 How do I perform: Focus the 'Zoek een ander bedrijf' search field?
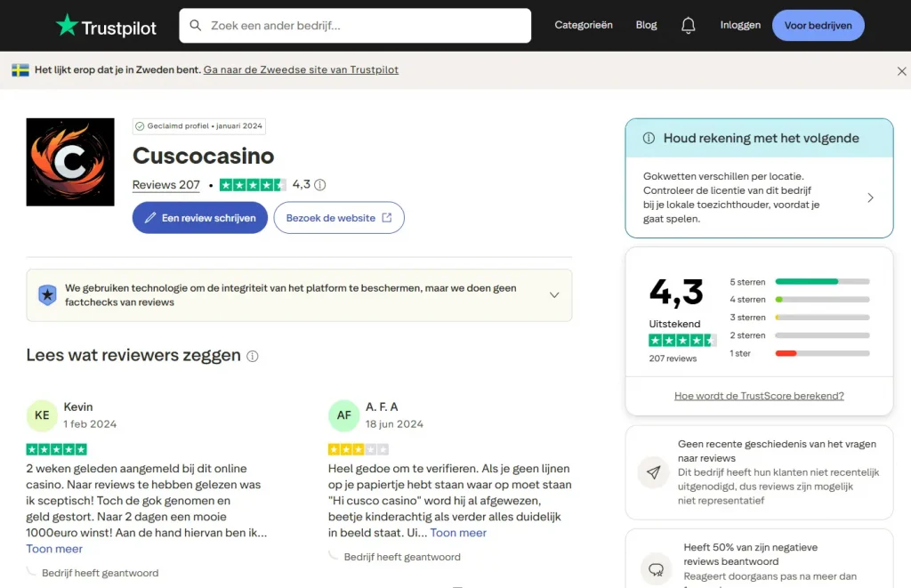point(355,26)
